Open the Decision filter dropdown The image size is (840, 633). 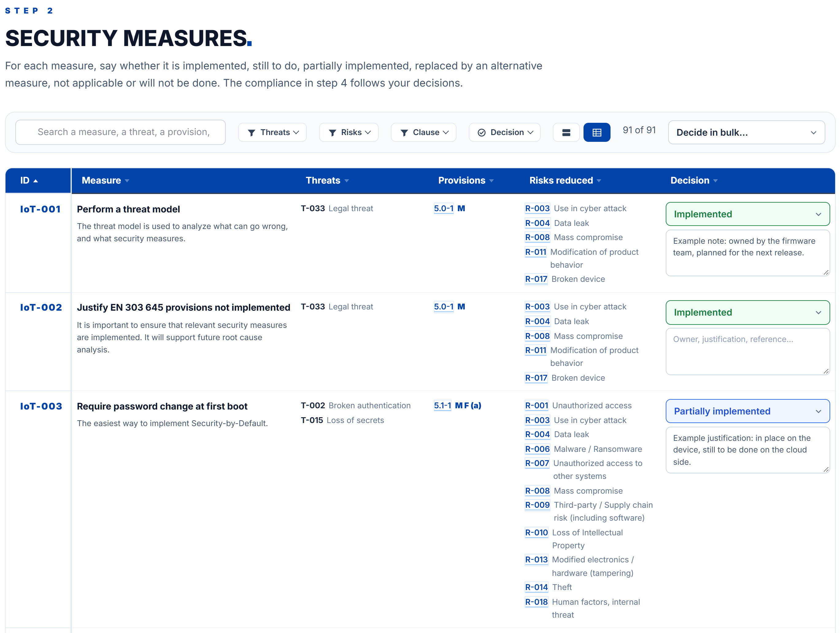click(x=504, y=132)
